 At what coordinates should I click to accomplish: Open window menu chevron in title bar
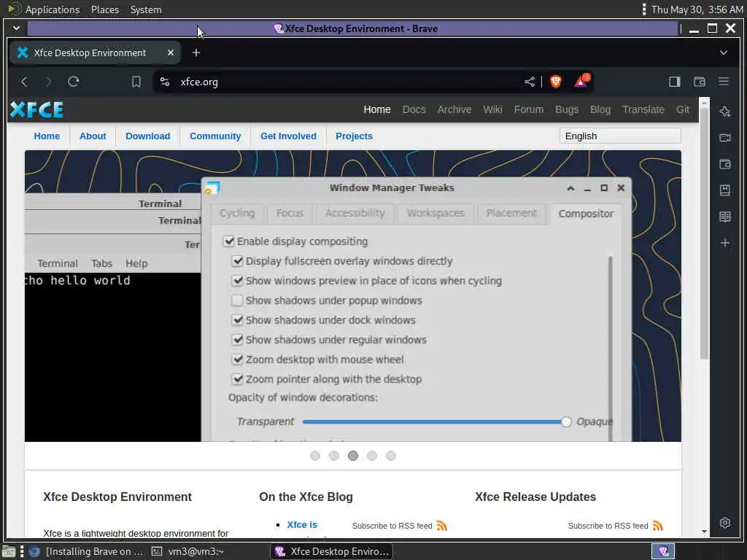point(16,28)
